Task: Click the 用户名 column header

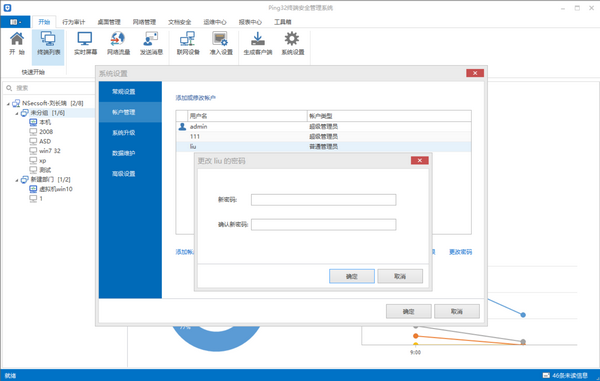Action: click(247, 116)
